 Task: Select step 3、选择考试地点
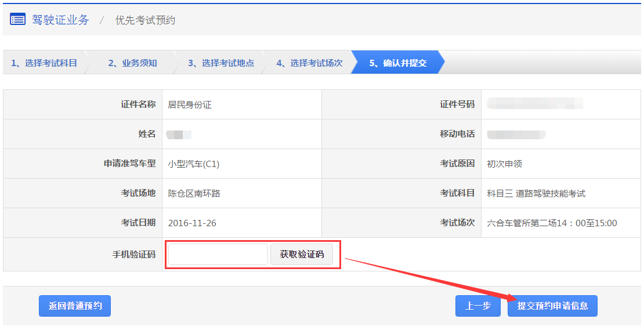point(220,63)
